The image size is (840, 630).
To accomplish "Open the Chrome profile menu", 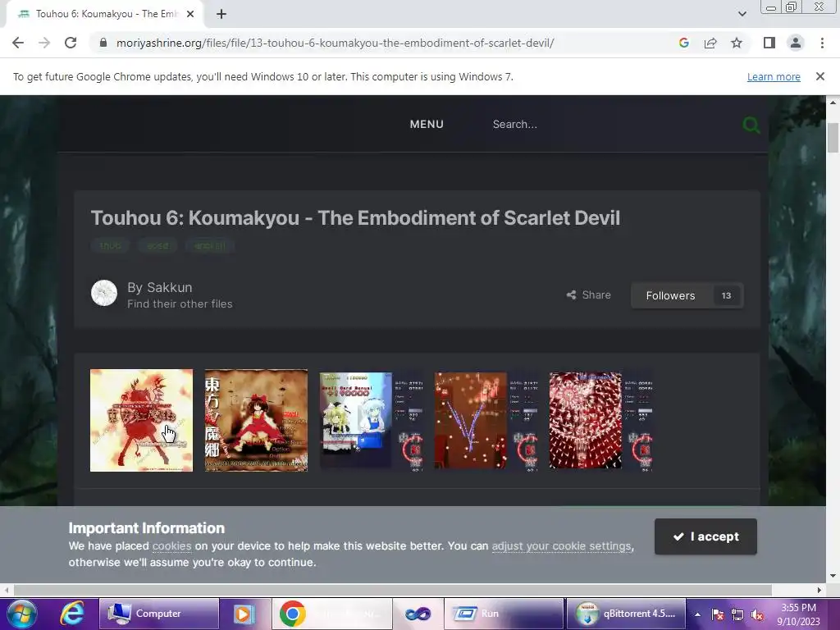I will (x=796, y=43).
